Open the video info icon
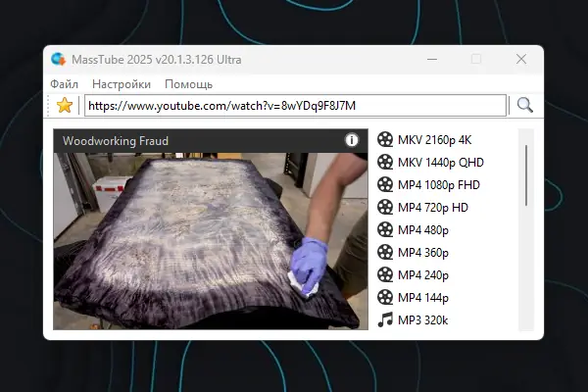Image resolution: width=588 pixels, height=392 pixels. pyautogui.click(x=352, y=140)
